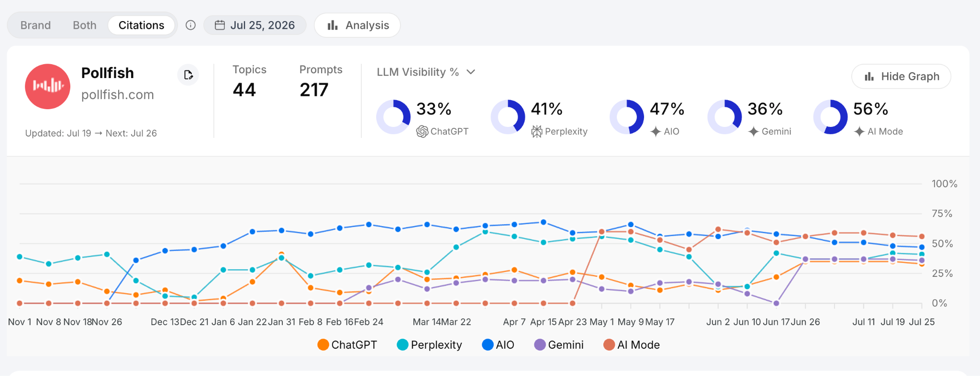Screen dimensions: 980x376
Task: Click the ChatGPT 33% donut chart
Action: [x=393, y=117]
